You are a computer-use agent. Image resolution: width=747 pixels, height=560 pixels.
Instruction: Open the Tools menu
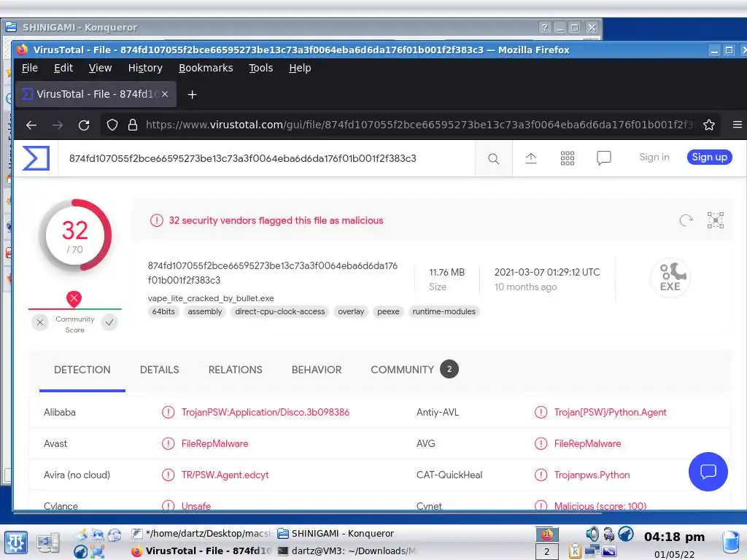click(x=261, y=68)
